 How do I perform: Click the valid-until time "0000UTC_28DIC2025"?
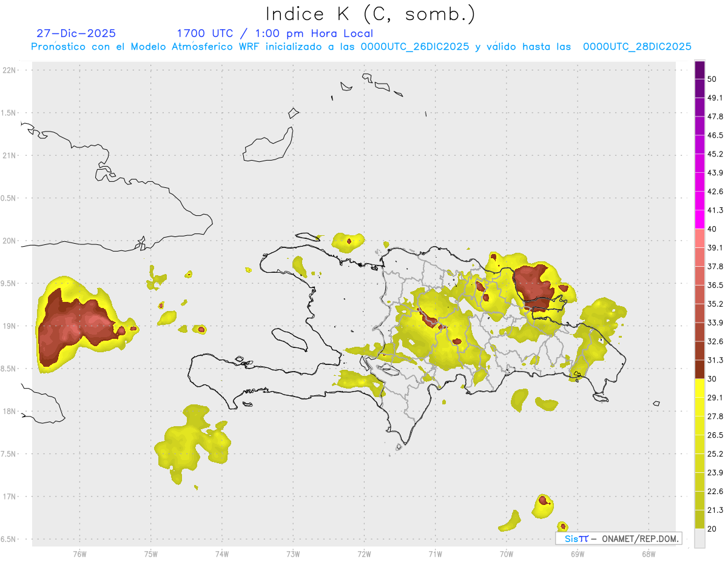[637, 46]
